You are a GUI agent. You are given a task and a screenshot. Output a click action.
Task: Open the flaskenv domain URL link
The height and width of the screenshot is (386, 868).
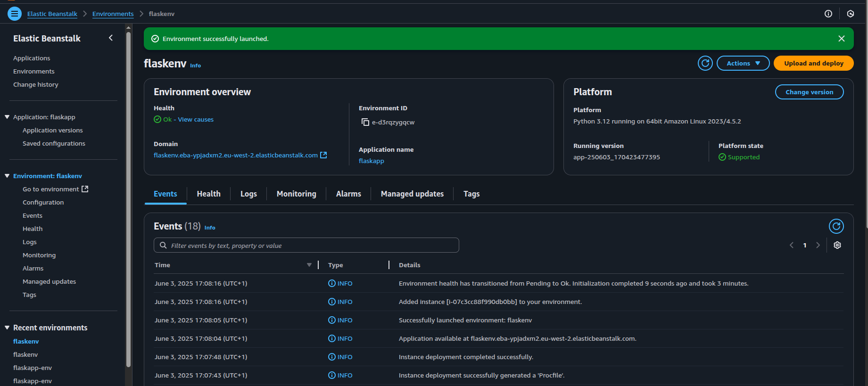click(x=236, y=155)
